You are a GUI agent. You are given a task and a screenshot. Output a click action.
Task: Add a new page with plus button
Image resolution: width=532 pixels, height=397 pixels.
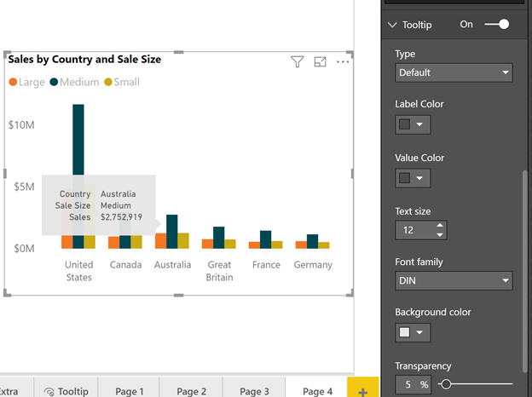tap(363, 391)
